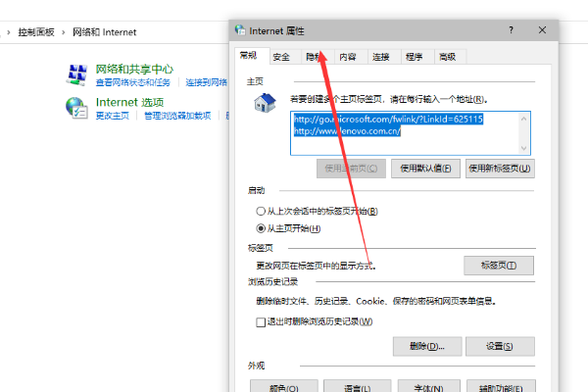Close the Internet Properties dialog
The height and width of the screenshot is (392, 588).
[x=542, y=30]
